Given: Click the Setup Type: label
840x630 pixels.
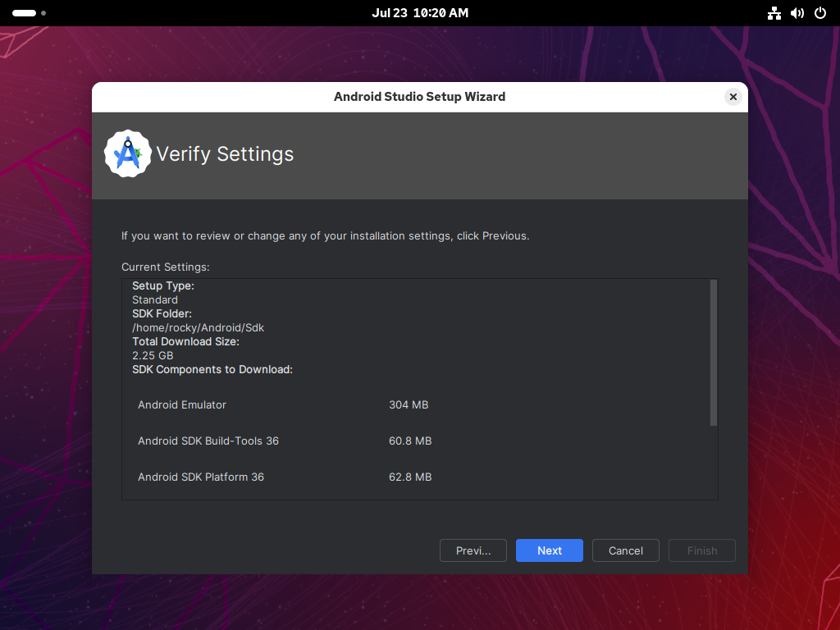Looking at the screenshot, I should pyautogui.click(x=163, y=286).
